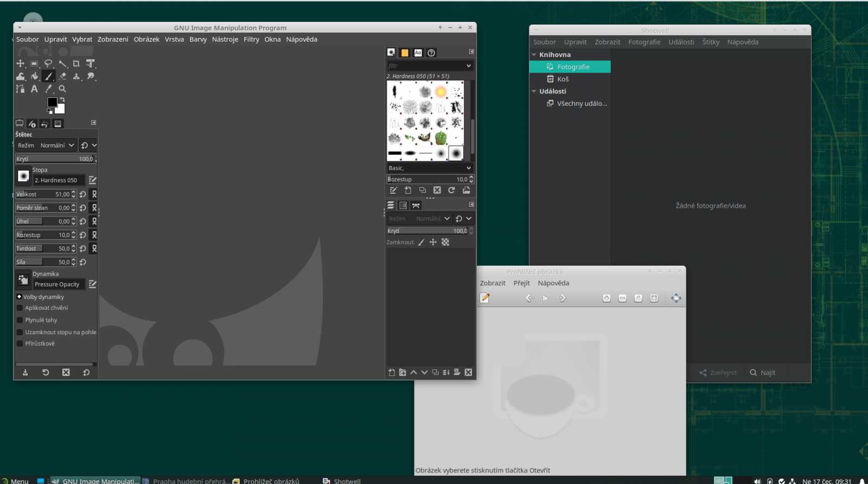Collapse Knihovna tree in Shotwell
The image size is (868, 484).
[x=534, y=55]
